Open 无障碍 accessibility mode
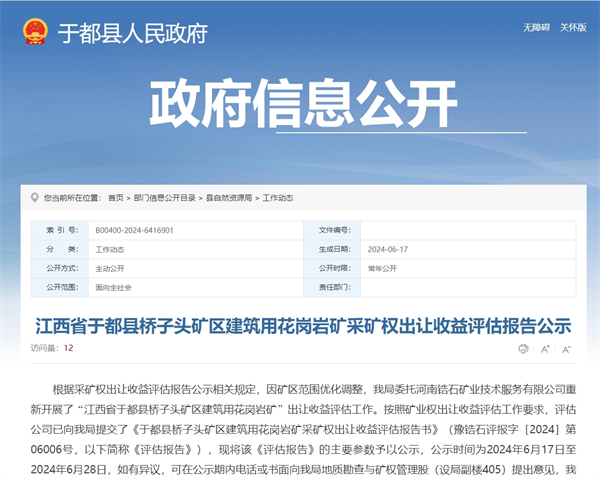The image size is (600, 479). point(536,27)
